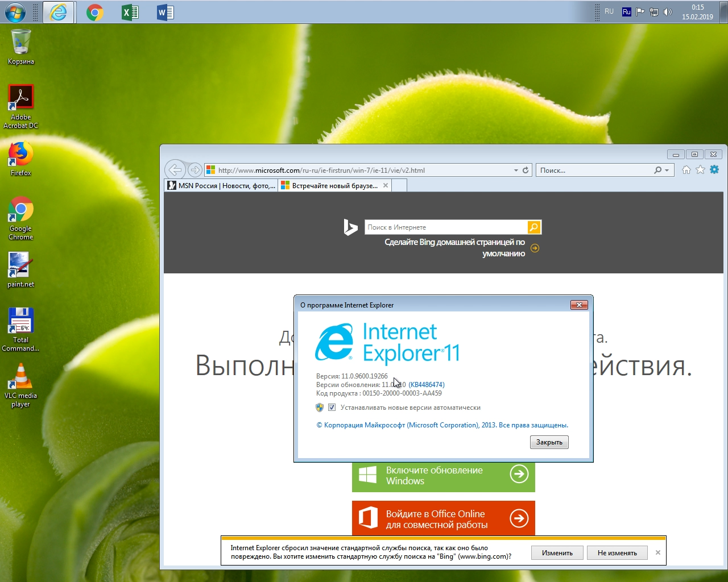The image size is (728, 582).
Task: Open a new blank tab
Action: click(x=399, y=185)
